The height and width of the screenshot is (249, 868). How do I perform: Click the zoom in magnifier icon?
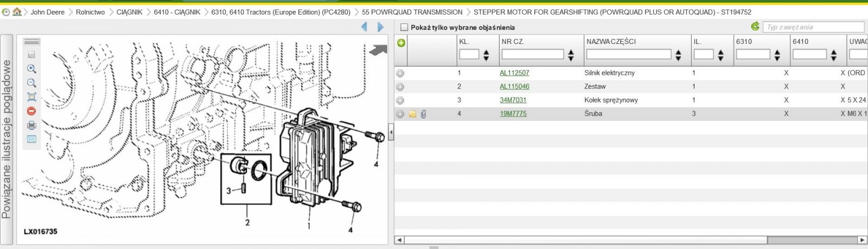point(31,69)
